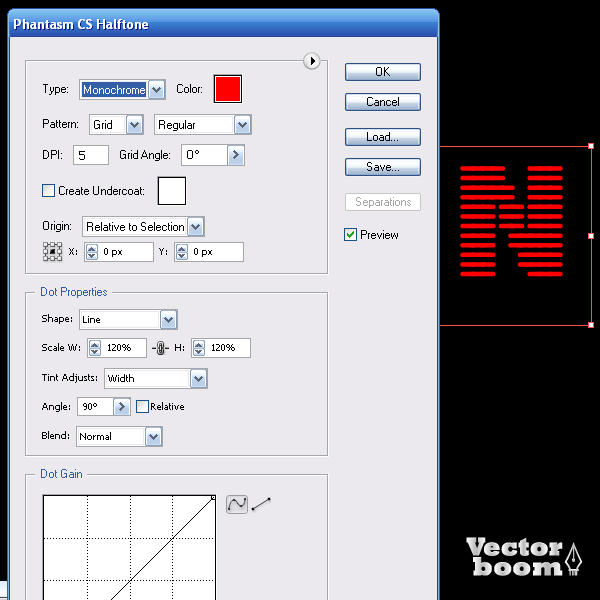Image resolution: width=600 pixels, height=600 pixels.
Task: Click the DPI input field
Action: point(91,155)
